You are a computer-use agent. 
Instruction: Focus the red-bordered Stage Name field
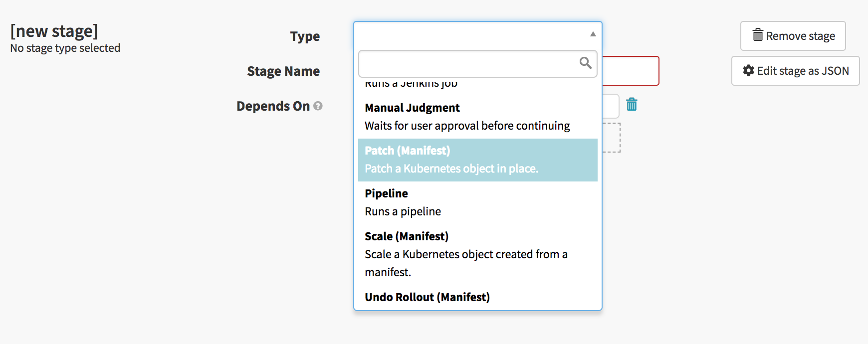[631, 71]
